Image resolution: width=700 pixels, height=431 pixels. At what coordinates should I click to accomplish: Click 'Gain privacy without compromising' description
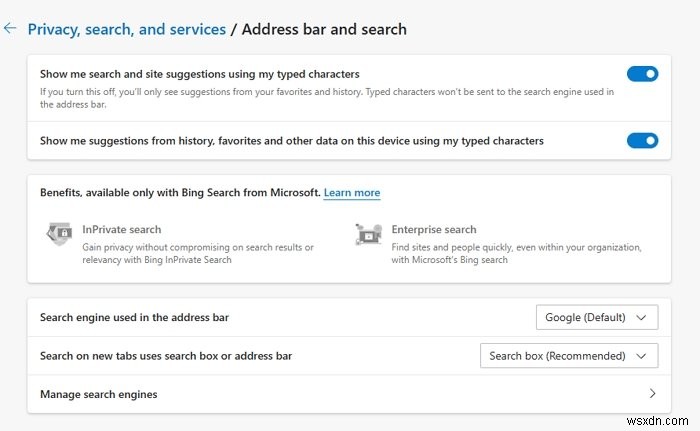(198, 253)
